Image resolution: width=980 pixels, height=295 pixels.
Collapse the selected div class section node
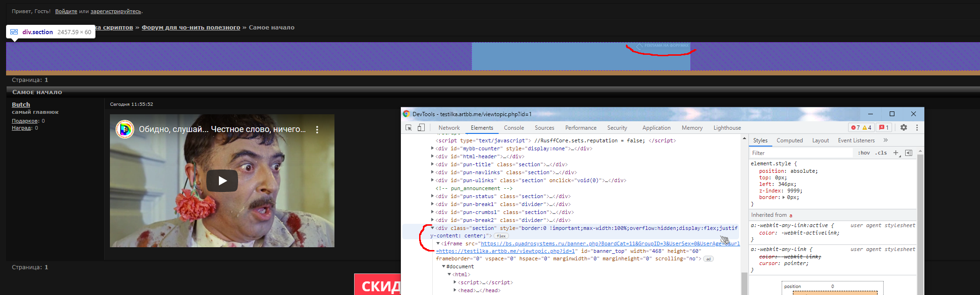click(432, 228)
